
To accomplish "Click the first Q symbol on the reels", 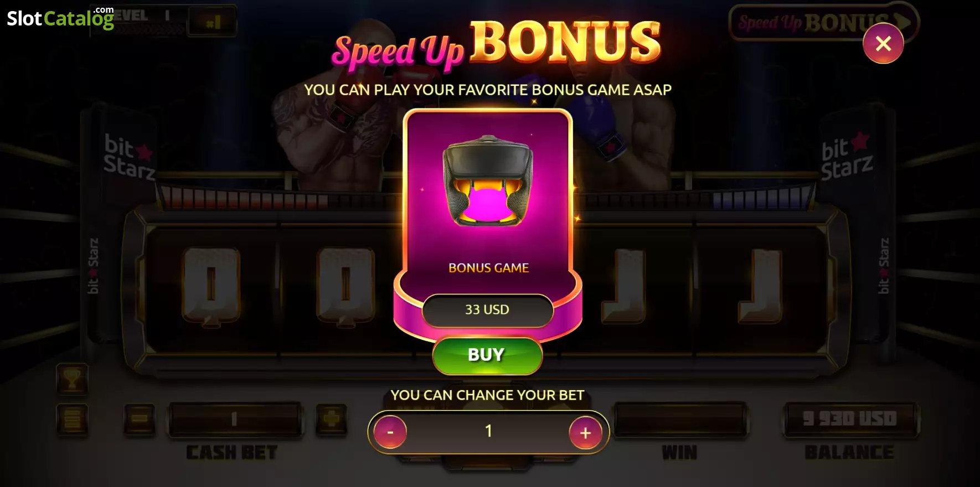I will (211, 285).
